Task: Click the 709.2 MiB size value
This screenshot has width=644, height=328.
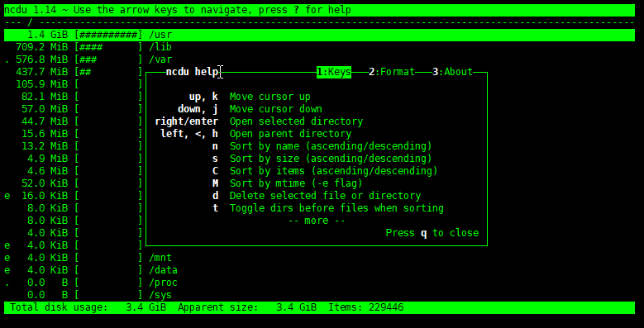Action: tap(41, 47)
